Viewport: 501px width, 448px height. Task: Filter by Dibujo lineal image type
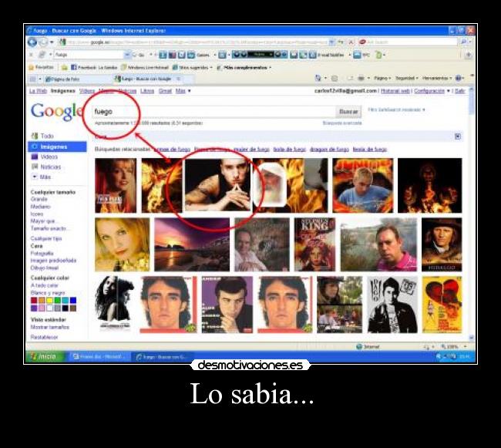[x=45, y=268]
